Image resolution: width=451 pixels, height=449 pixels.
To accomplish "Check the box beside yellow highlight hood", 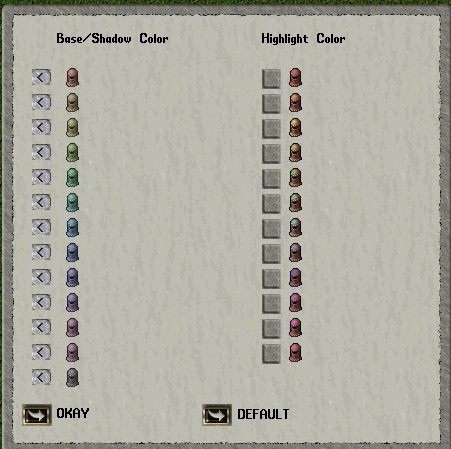I will click(x=271, y=129).
